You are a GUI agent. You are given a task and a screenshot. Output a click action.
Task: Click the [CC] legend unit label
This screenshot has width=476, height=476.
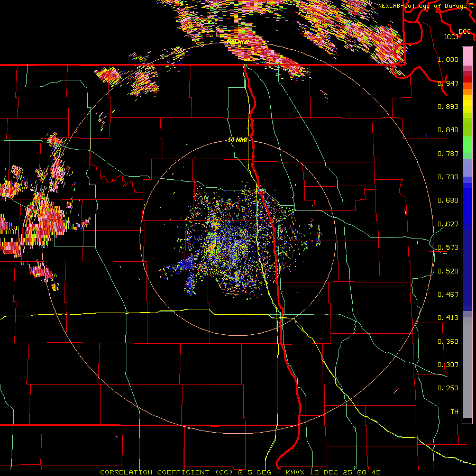click(452, 36)
